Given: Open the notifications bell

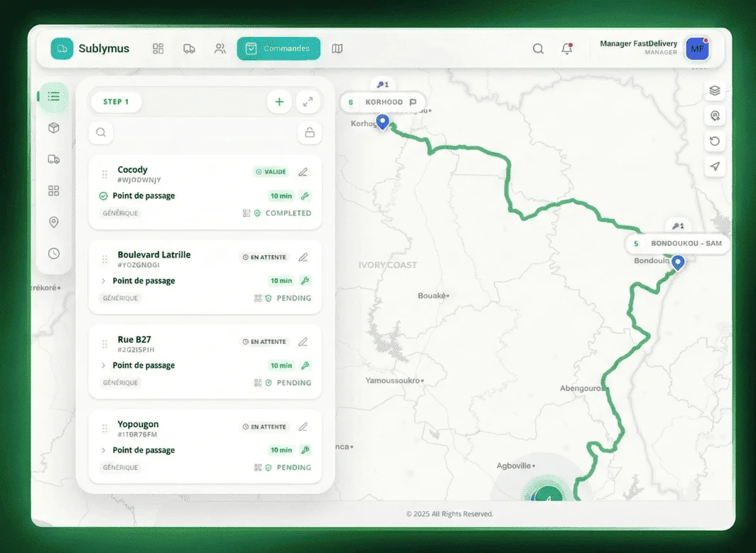Looking at the screenshot, I should click(x=566, y=48).
